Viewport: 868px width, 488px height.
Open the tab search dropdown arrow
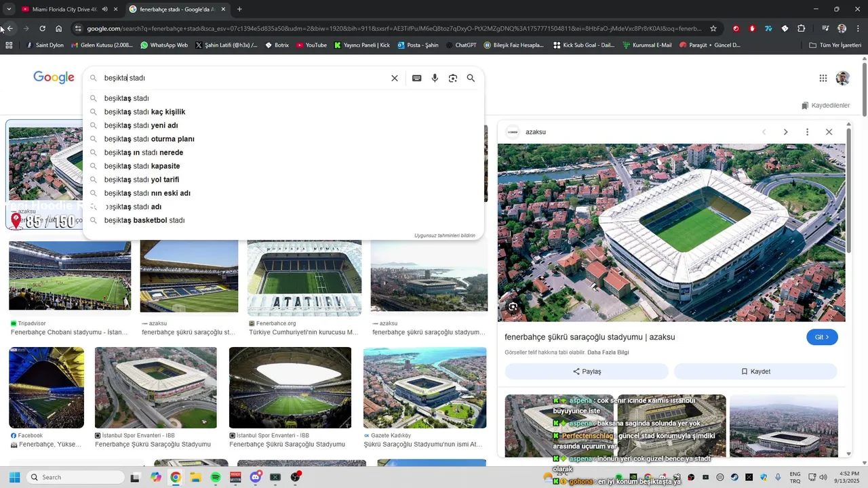click(9, 9)
